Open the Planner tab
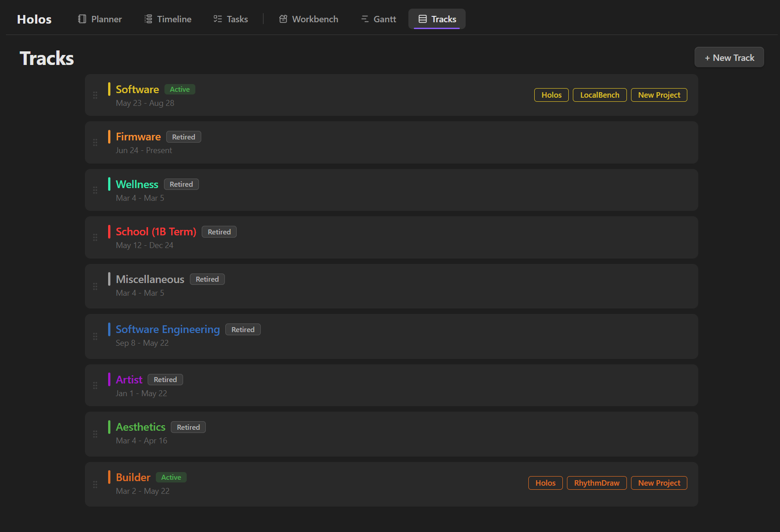The width and height of the screenshot is (780, 532). click(x=100, y=19)
